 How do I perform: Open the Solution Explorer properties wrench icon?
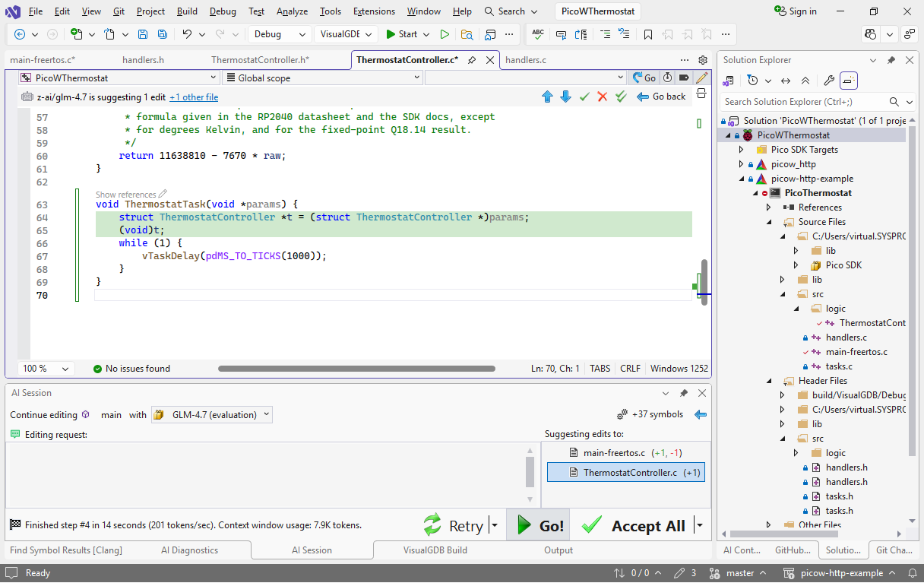tap(829, 80)
